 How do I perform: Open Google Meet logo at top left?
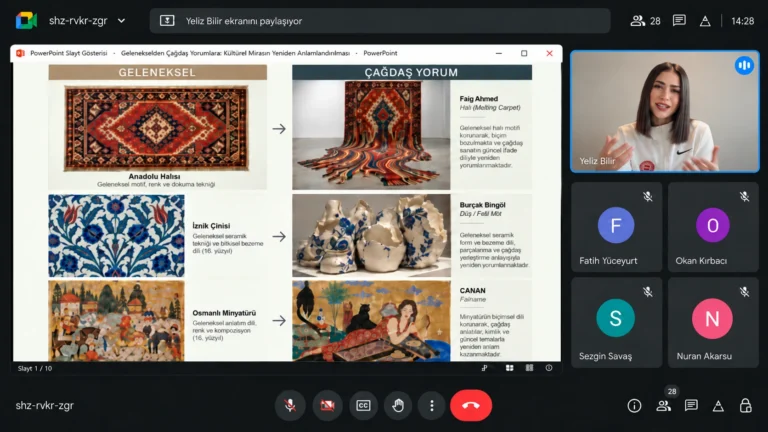tap(26, 21)
